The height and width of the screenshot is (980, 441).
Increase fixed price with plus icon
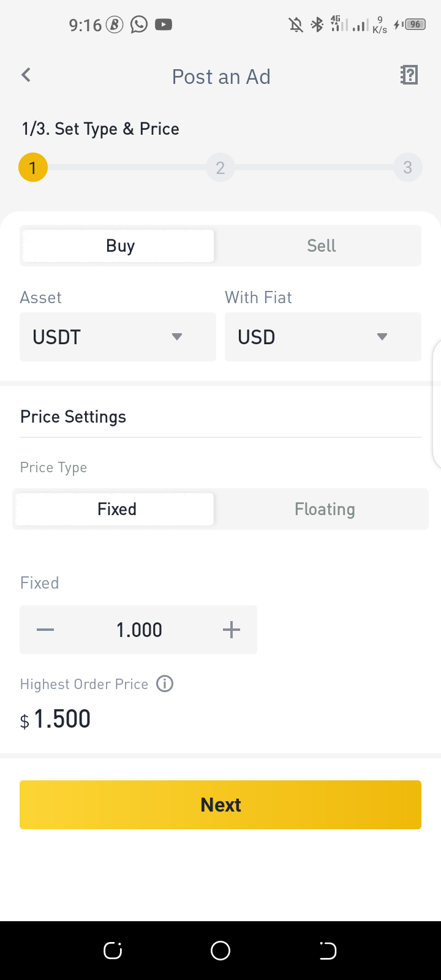click(x=232, y=630)
